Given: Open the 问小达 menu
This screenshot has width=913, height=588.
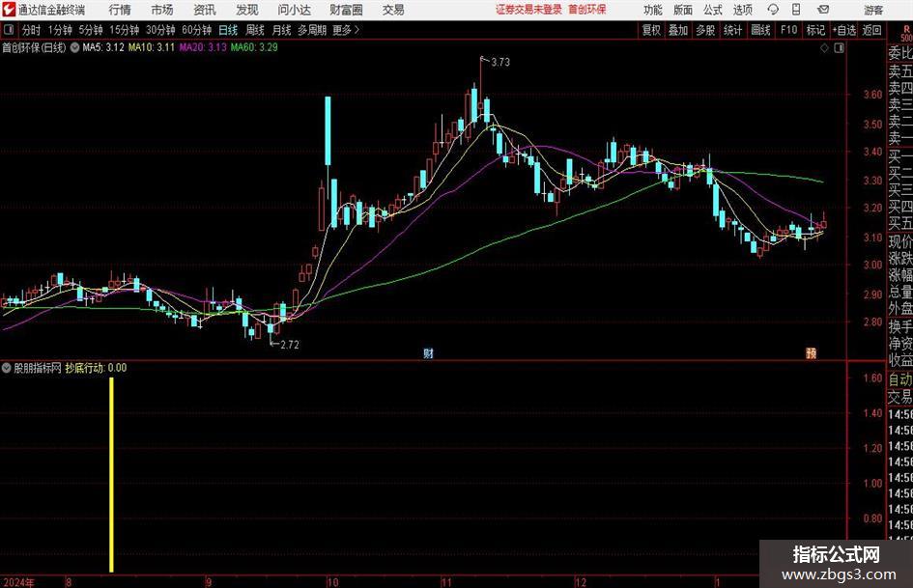Looking at the screenshot, I should pos(294,10).
